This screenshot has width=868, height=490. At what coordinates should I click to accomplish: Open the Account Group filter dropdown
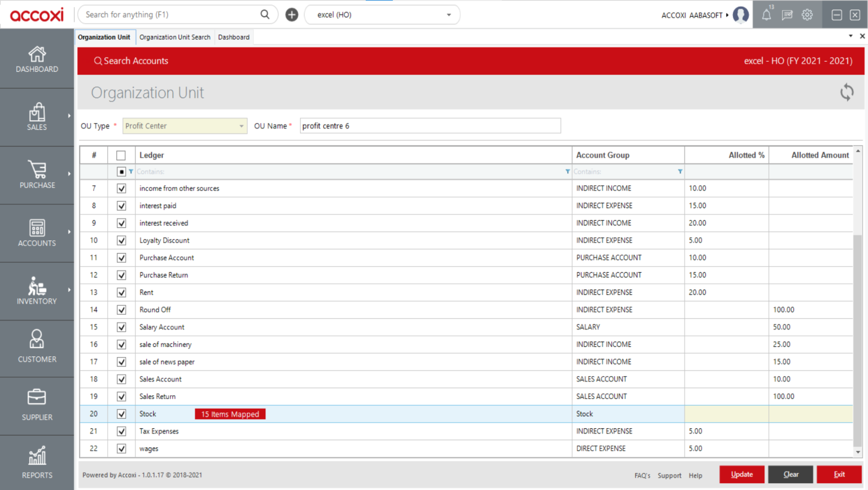(680, 172)
